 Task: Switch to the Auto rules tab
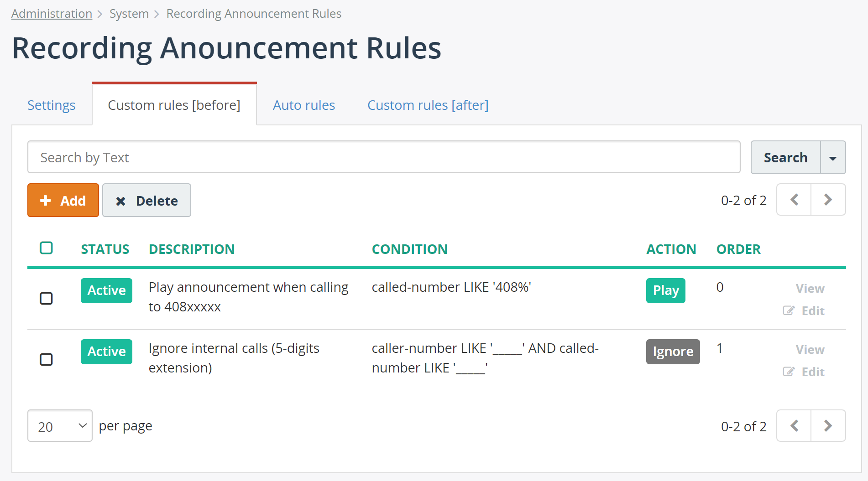[303, 105]
